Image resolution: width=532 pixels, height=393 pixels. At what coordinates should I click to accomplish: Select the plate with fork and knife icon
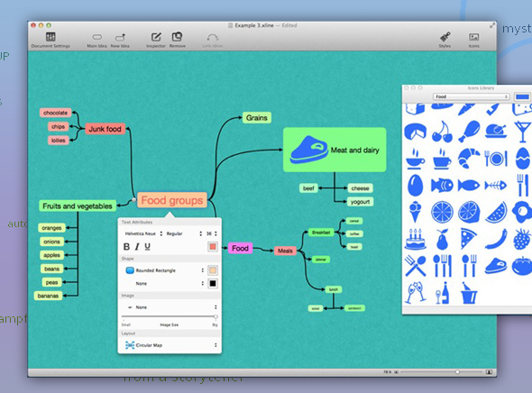(x=496, y=159)
